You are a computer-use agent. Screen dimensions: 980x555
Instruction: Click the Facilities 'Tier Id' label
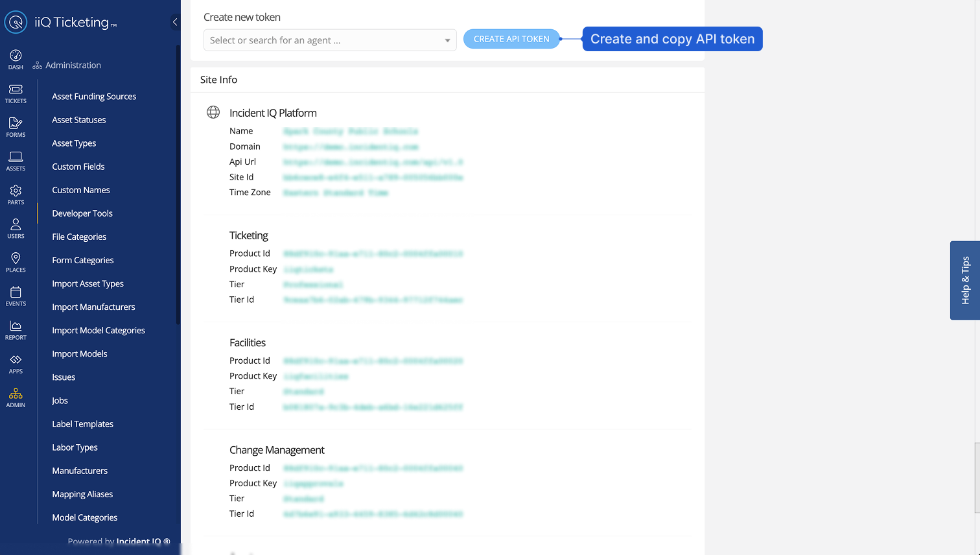click(241, 407)
